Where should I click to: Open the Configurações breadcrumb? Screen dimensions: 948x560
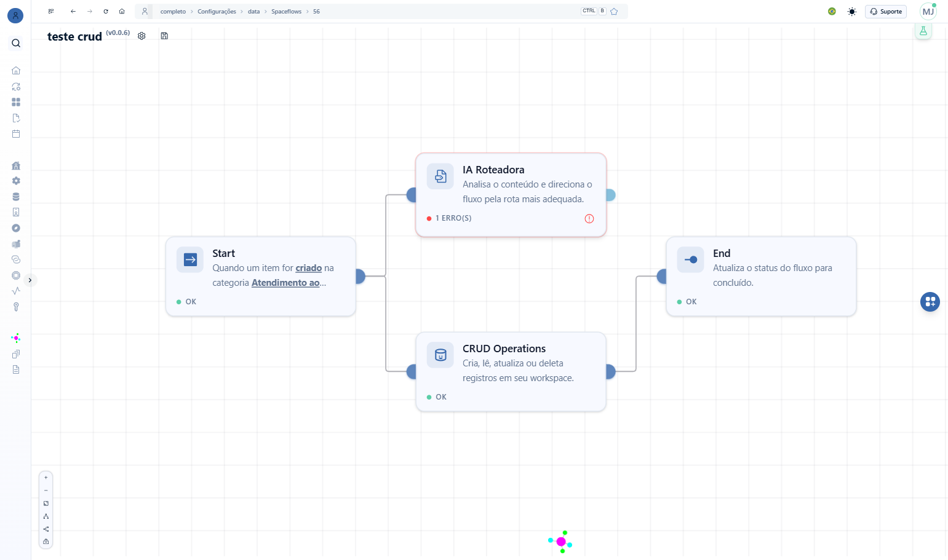click(x=217, y=12)
